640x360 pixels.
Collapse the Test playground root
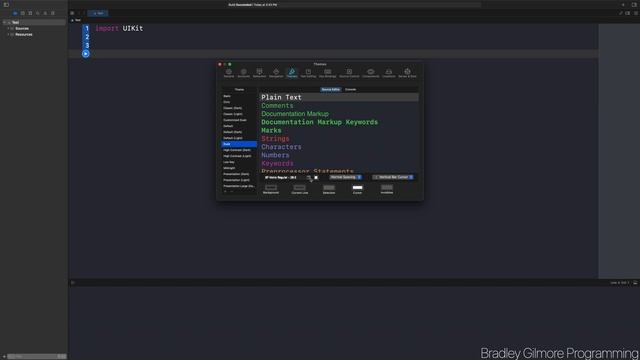click(x=4, y=22)
